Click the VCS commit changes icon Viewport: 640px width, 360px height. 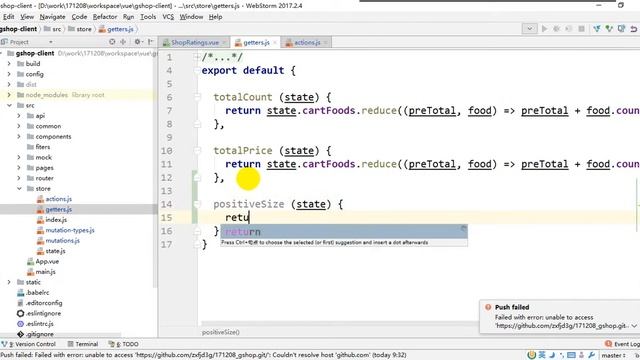coord(609,29)
